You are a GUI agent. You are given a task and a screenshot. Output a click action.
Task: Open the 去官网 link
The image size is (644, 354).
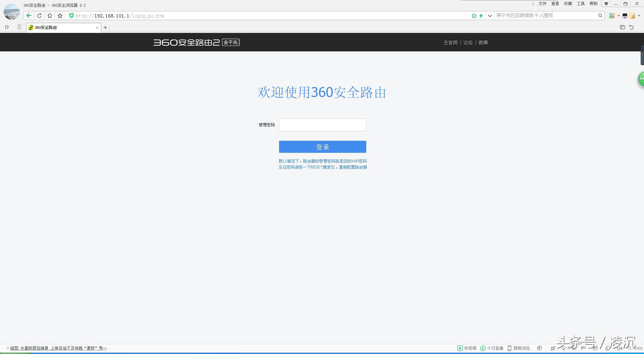450,43
